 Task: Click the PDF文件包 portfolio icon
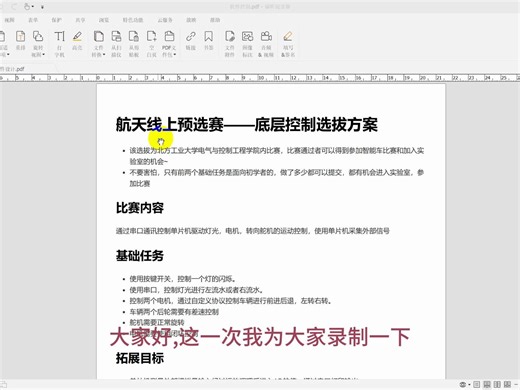[169, 36]
